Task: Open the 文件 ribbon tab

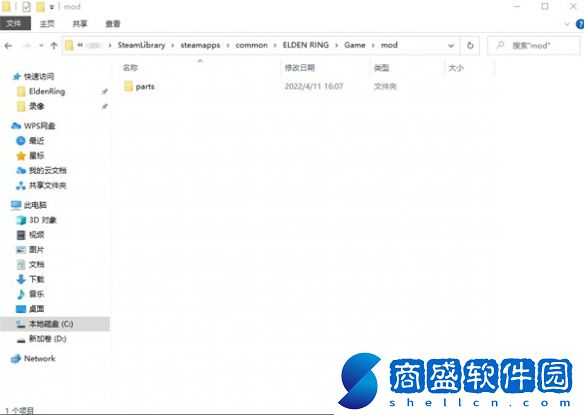Action: click(x=15, y=23)
